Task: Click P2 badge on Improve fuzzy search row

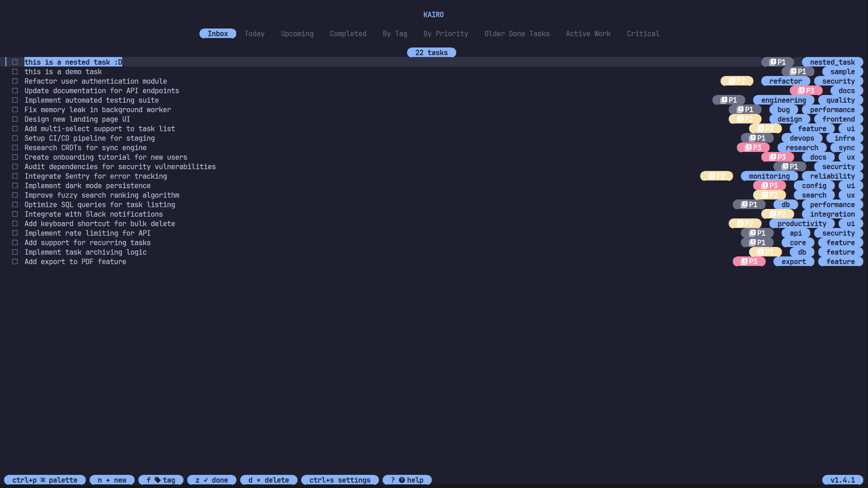Action: (x=769, y=195)
